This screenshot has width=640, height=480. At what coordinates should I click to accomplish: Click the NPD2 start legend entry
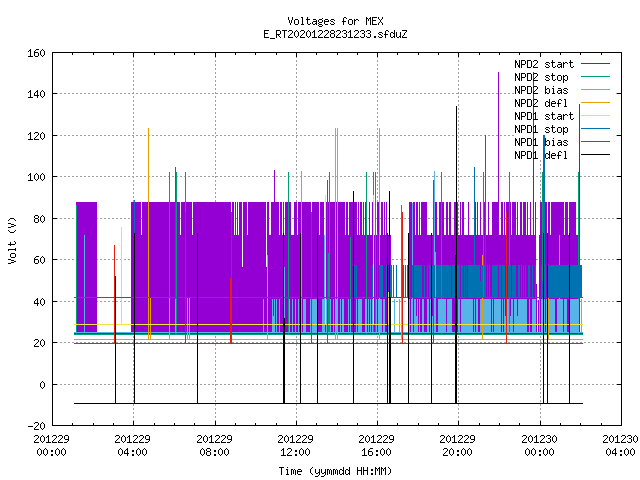tap(562, 64)
